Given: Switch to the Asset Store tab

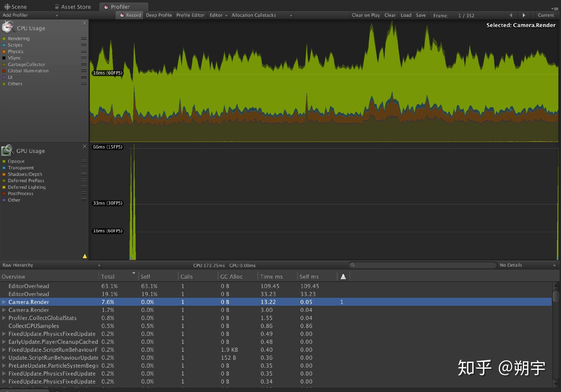Looking at the screenshot, I should point(73,7).
